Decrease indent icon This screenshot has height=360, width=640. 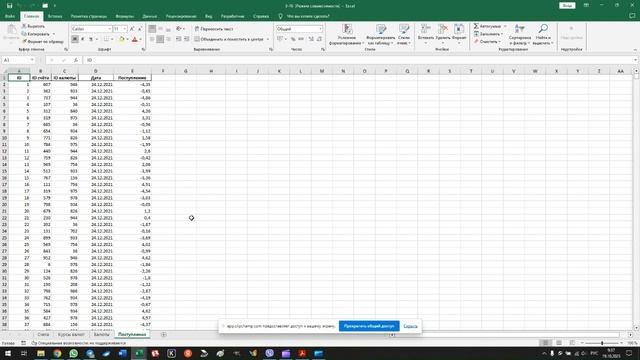pos(179,39)
